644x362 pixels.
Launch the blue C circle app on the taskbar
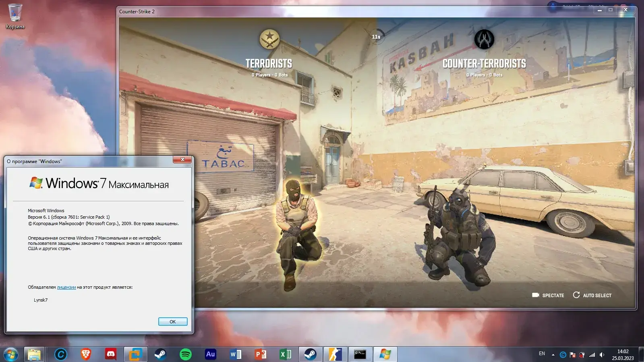tap(61, 354)
